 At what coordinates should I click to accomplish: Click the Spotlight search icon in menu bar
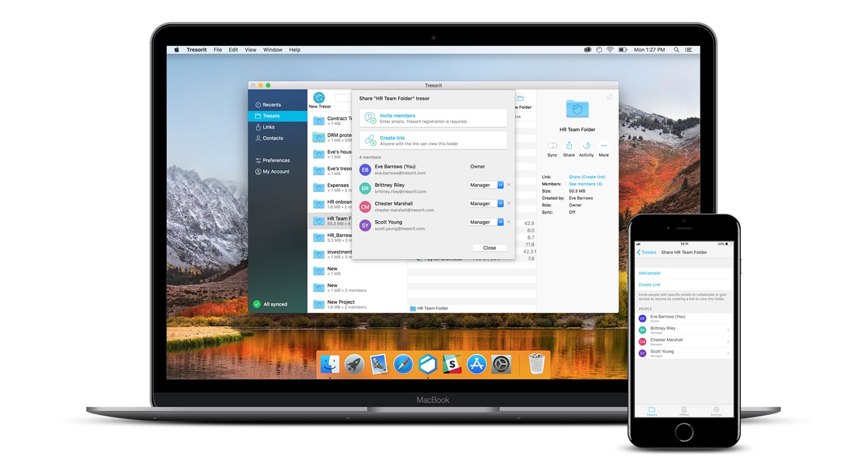pyautogui.click(x=676, y=50)
